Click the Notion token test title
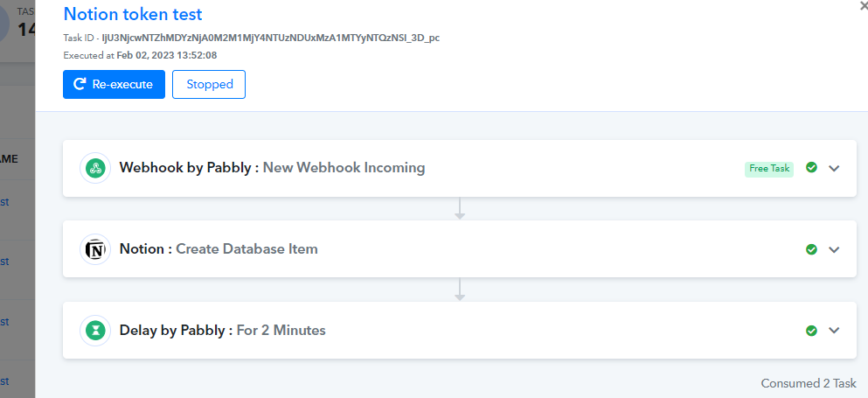868x398 pixels. (133, 14)
